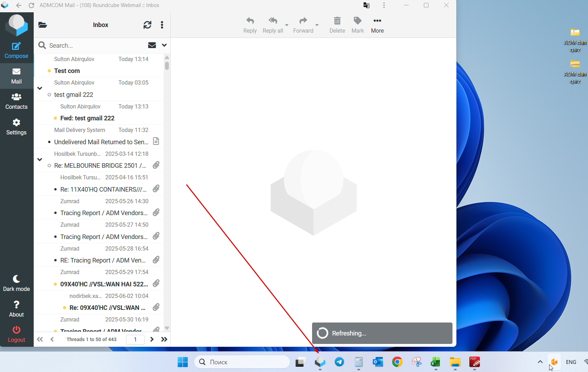Screen dimensions: 588x372
Task: Log out with the Logout button
Action: pos(16,334)
